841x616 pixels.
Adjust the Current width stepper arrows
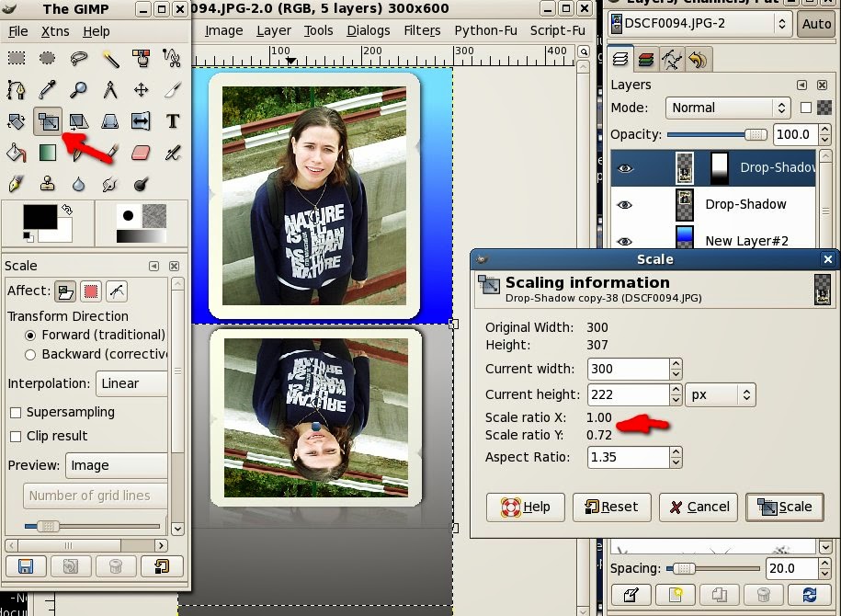pos(676,369)
